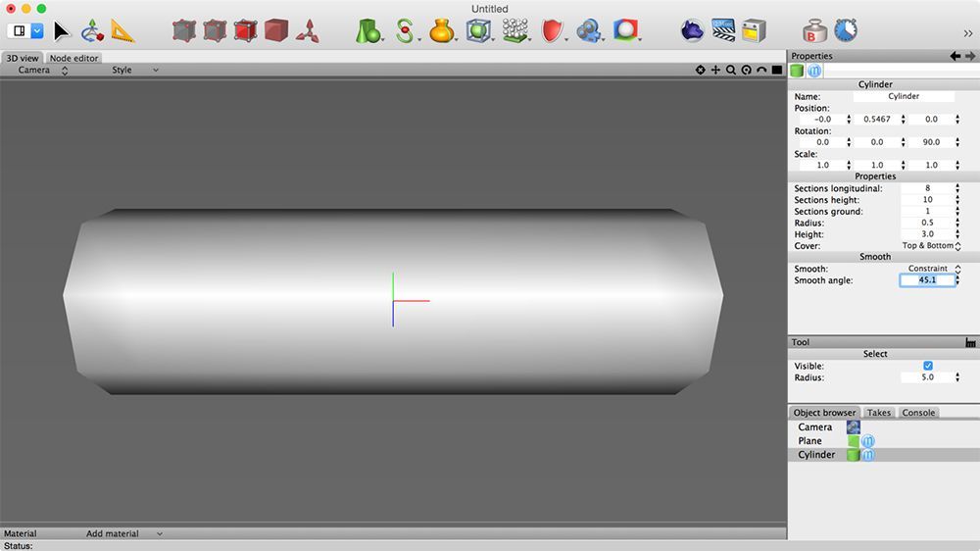This screenshot has height=551, width=980.
Task: Click the clapperboard animation render icon
Action: pos(723,30)
